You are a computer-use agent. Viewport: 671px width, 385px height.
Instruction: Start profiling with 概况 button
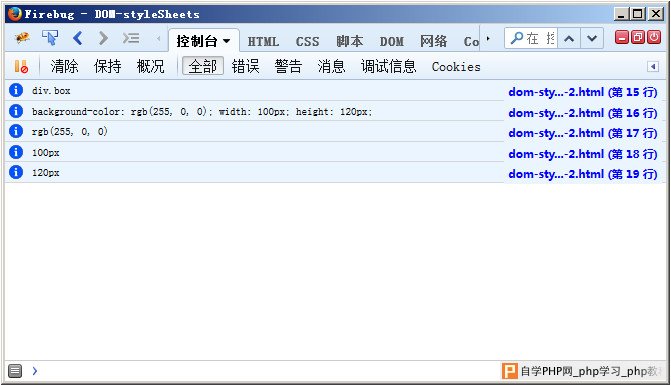coord(150,66)
